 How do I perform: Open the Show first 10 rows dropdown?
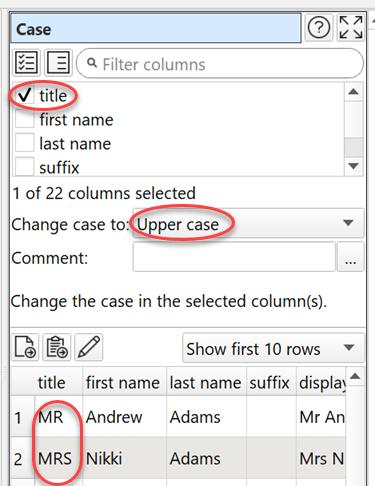pos(273,348)
